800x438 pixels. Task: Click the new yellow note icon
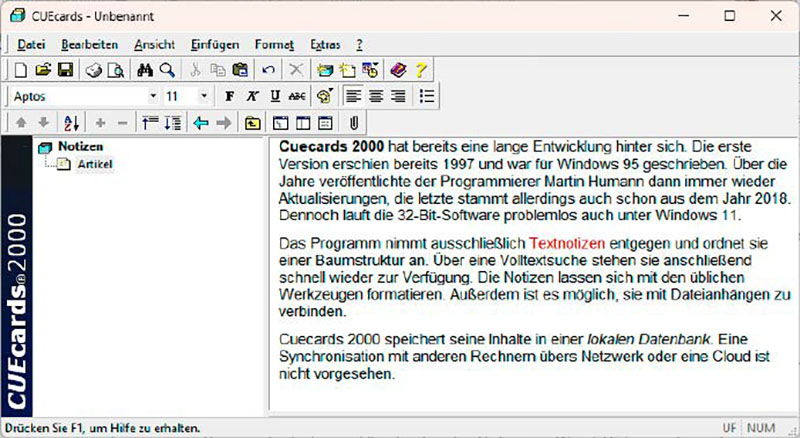point(347,70)
